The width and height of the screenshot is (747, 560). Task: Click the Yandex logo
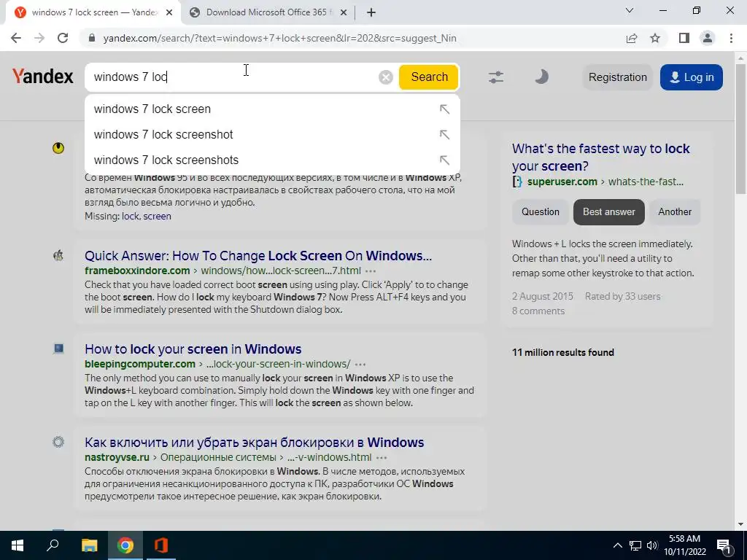tap(43, 76)
